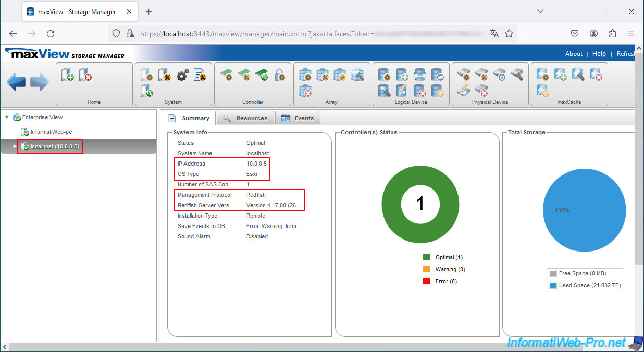Select InformatiWeb-pc in the tree
Screen dimensions: 644x352
51,132
